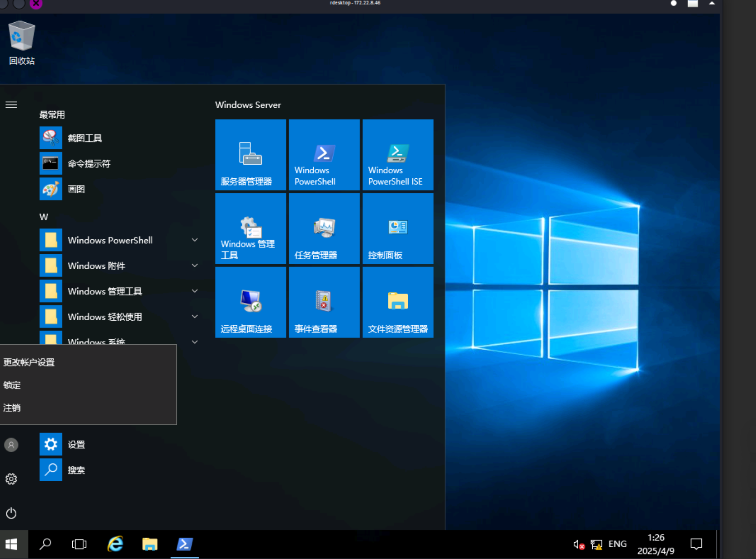Launch Internet Explorer from taskbar

[115, 544]
